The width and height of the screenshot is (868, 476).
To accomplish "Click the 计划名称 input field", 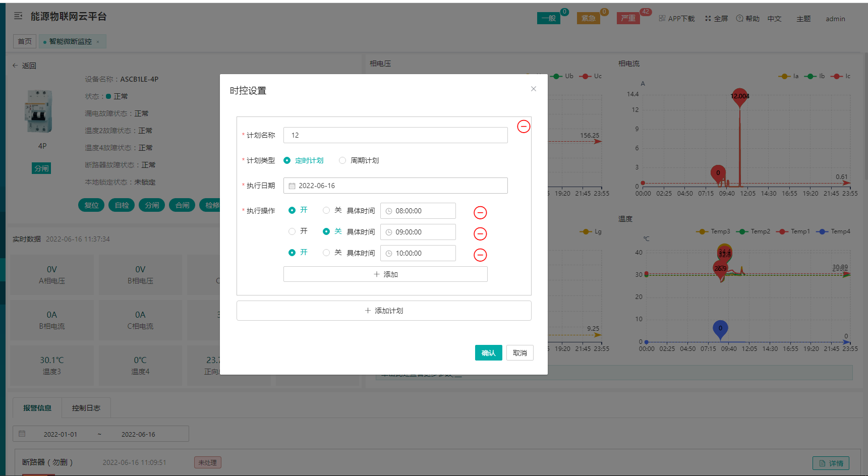I will point(395,135).
